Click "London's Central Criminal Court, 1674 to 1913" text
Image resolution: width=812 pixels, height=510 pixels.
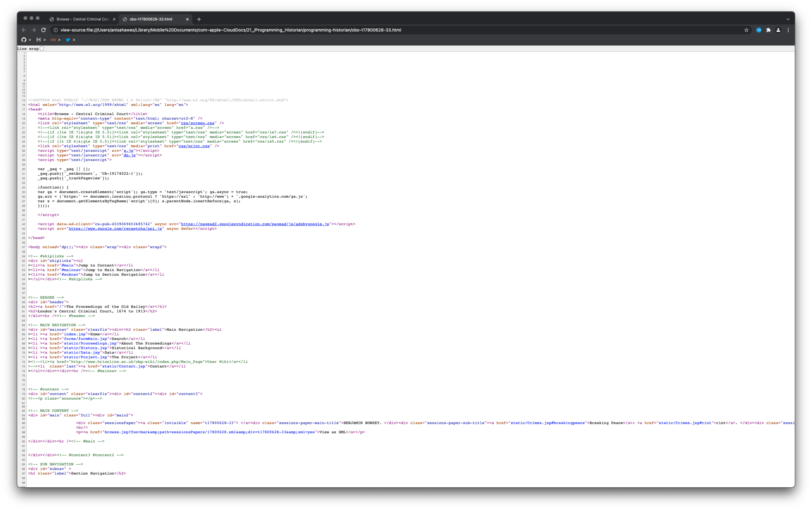click(x=91, y=311)
